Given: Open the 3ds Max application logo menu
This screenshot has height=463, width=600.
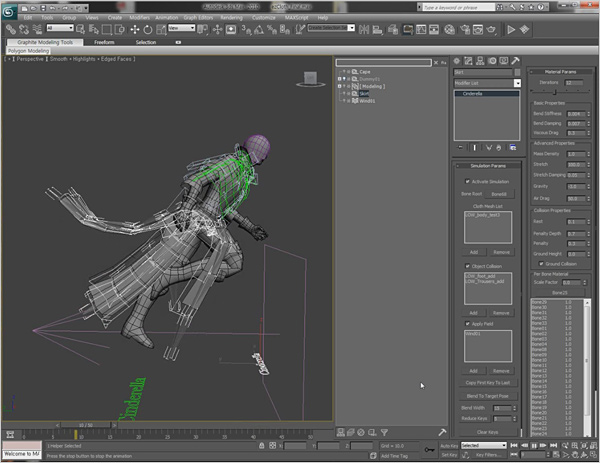Looking at the screenshot, I should tap(9, 11).
